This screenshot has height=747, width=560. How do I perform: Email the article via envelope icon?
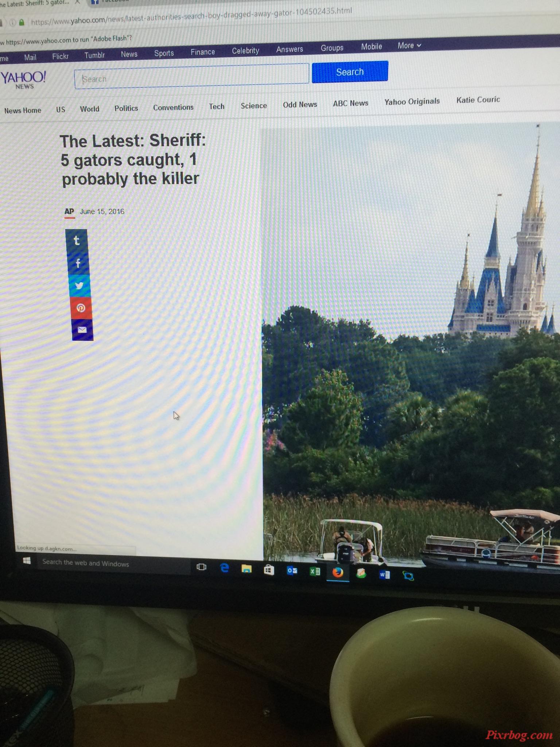pyautogui.click(x=82, y=330)
